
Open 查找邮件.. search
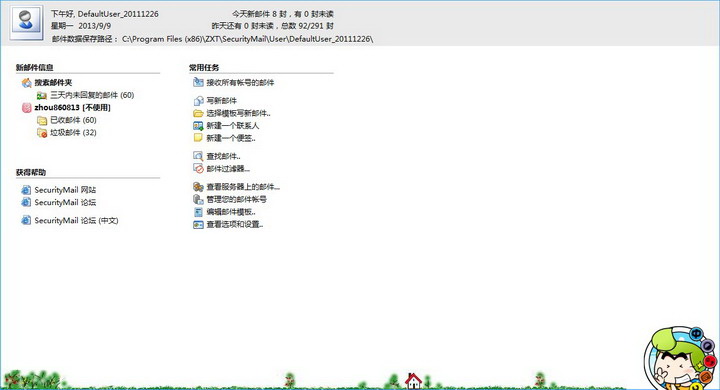point(223,156)
